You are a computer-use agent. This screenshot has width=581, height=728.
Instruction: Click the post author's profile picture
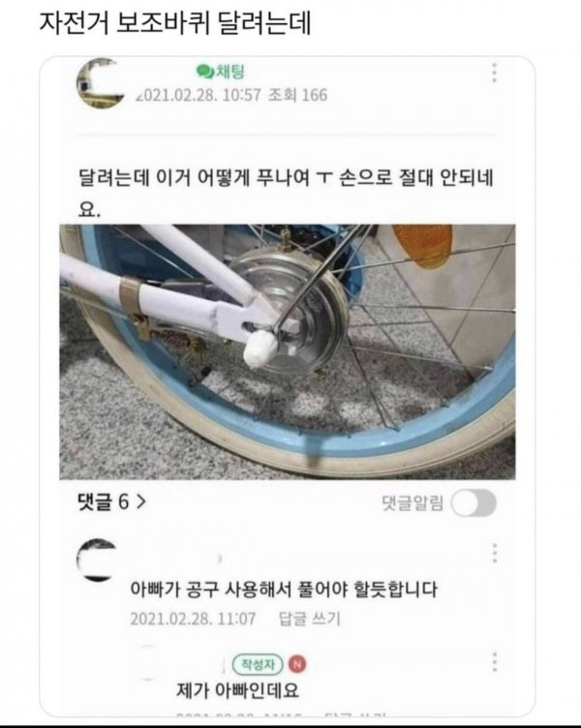pos(101,83)
